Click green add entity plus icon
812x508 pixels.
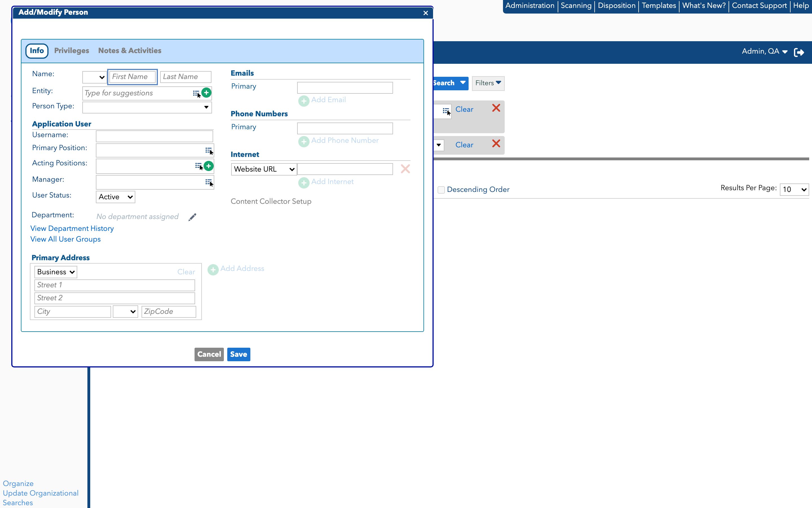tap(206, 93)
